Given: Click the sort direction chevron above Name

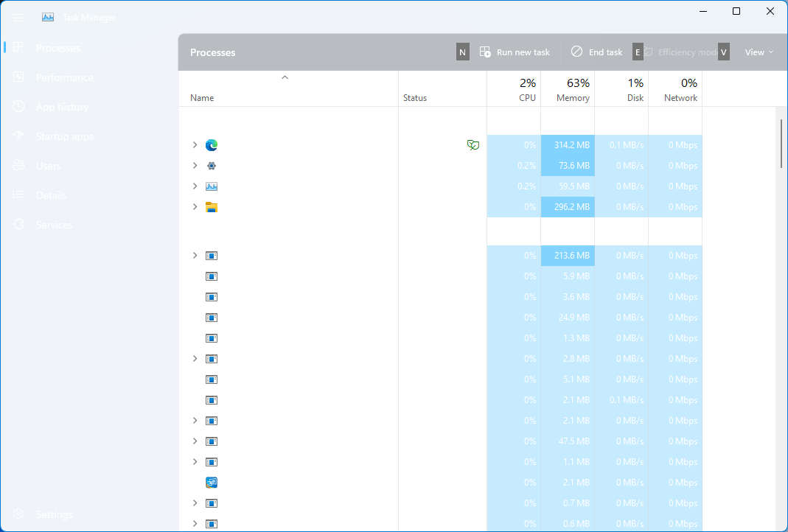Looking at the screenshot, I should click(285, 77).
